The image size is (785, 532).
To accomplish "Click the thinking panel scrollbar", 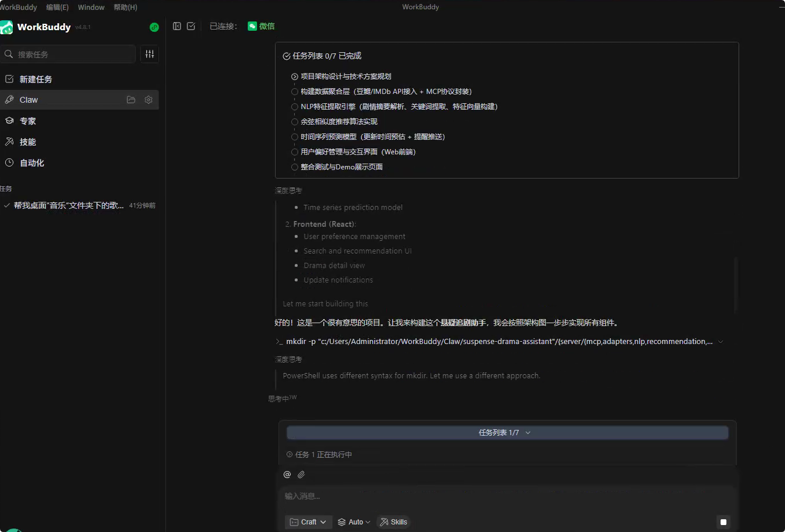I will (736, 284).
